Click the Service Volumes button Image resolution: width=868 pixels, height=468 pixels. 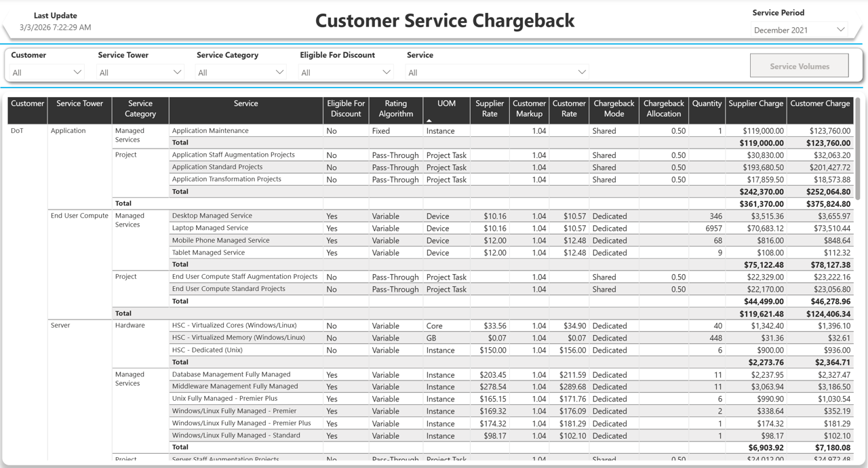[x=799, y=65]
